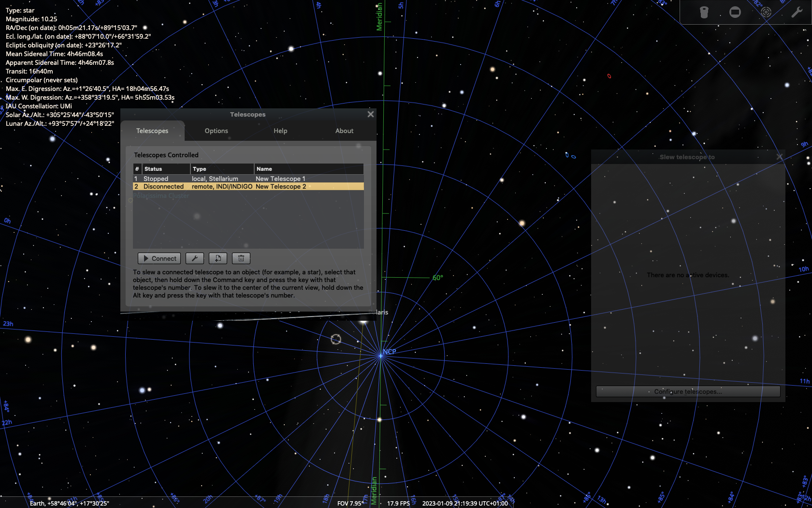The height and width of the screenshot is (508, 812).
Task: Toggle the ocular eyepiece view icon
Action: tap(704, 12)
